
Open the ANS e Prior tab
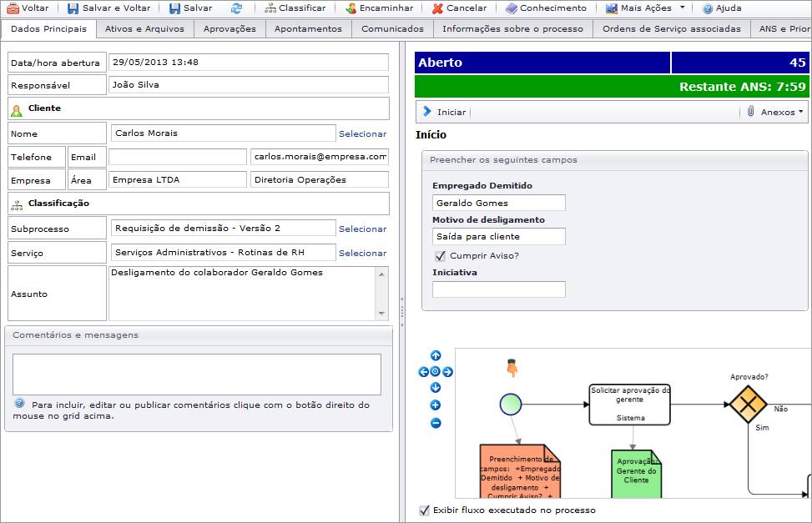pyautogui.click(x=782, y=29)
